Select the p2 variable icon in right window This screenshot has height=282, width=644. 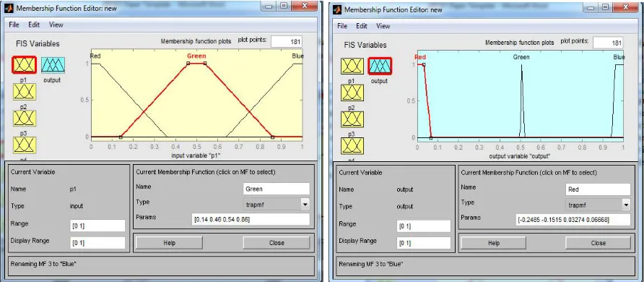tap(352, 93)
